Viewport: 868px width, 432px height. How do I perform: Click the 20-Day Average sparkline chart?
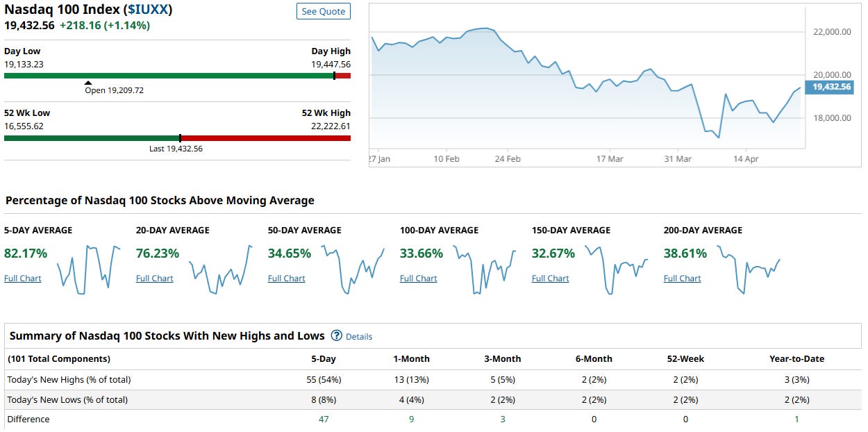[x=220, y=269]
